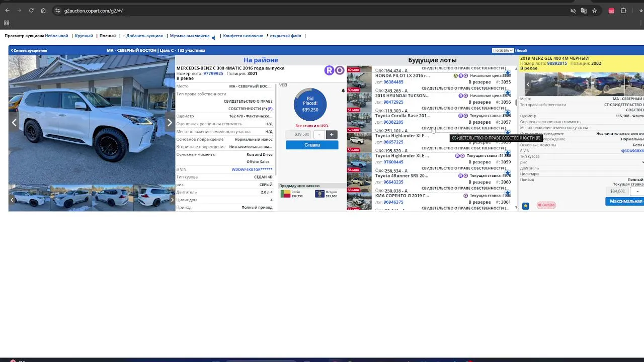Switch auction view to 'Небольшой'
Screen dimensions: 644x362
[56, 36]
